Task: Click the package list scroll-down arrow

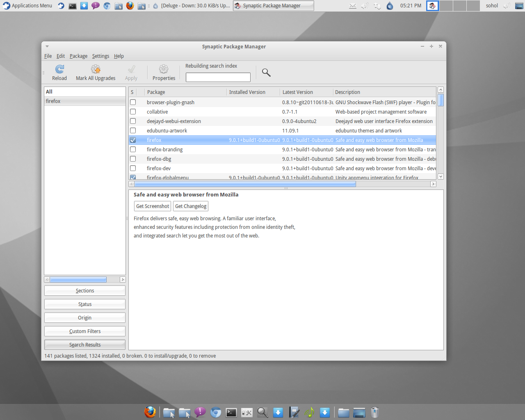Action: pos(441,177)
